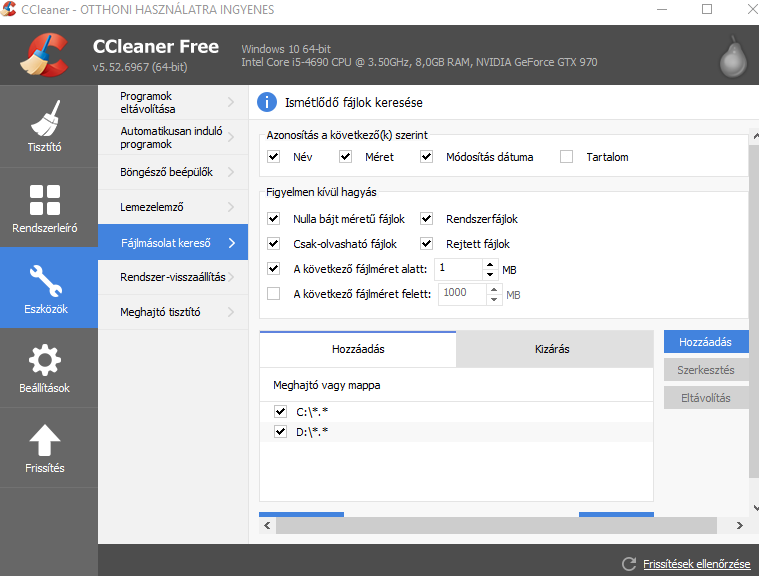Click the blue info icon beside Ismétlődő fájlok
Image resolution: width=759 pixels, height=576 pixels.
[267, 102]
